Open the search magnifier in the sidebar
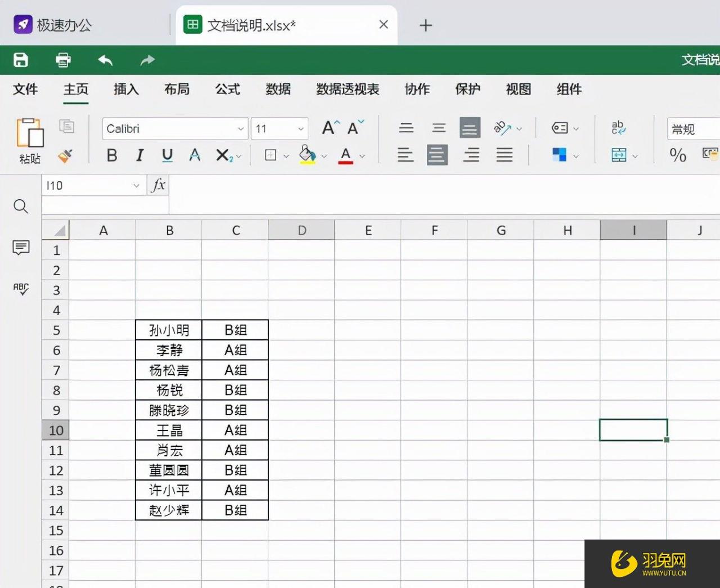Viewport: 720px width, 588px height. [21, 207]
